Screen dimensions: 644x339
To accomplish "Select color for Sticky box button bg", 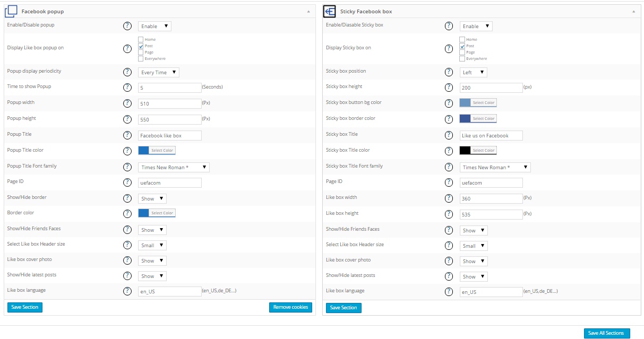I will 478,103.
